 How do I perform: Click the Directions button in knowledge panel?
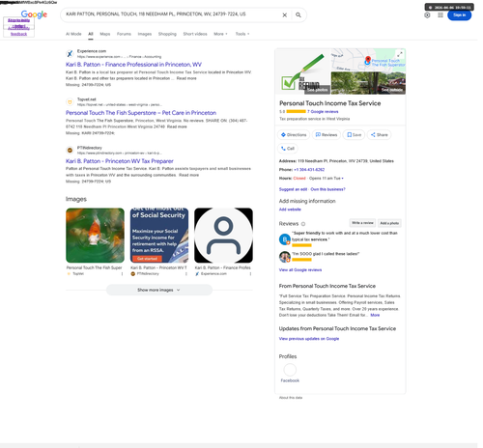[294, 135]
